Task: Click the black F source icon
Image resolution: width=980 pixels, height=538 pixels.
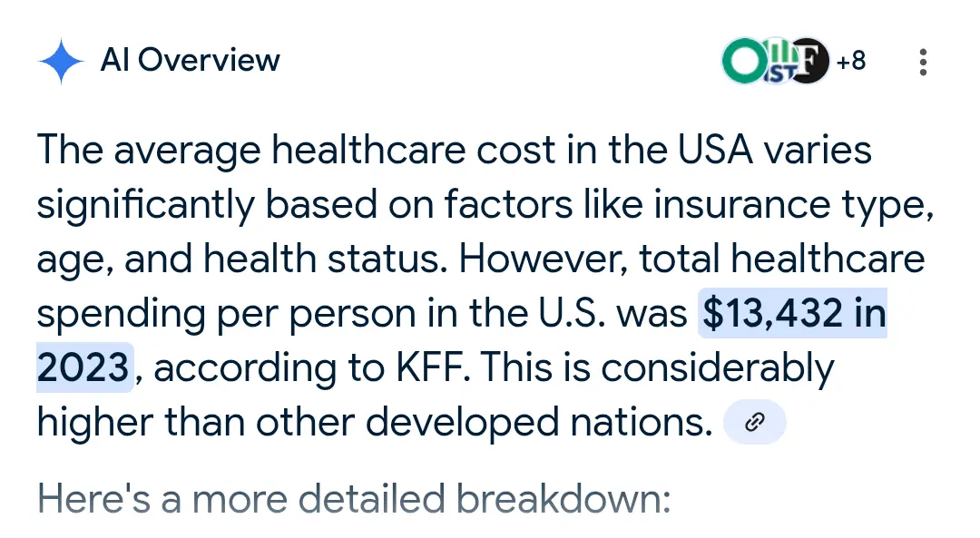Action: [810, 62]
